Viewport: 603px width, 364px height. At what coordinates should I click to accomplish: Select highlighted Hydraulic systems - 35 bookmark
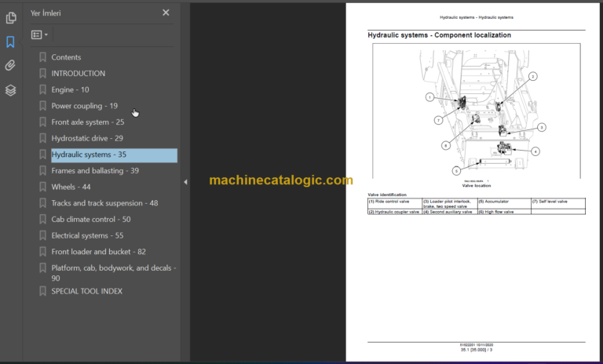(x=114, y=155)
